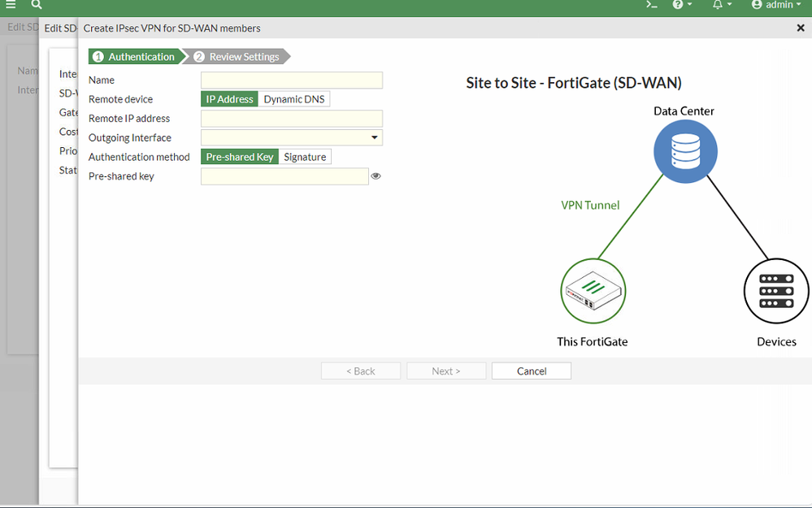812x508 pixels.
Task: Click the Data Center database icon
Action: coord(685,151)
